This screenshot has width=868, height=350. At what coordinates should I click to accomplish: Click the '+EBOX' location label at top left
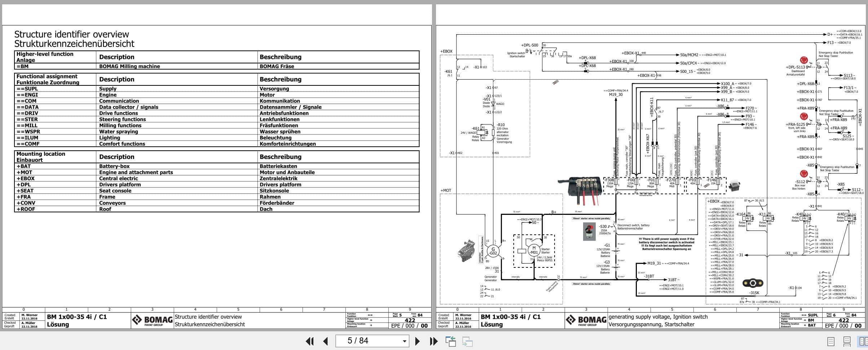[446, 51]
